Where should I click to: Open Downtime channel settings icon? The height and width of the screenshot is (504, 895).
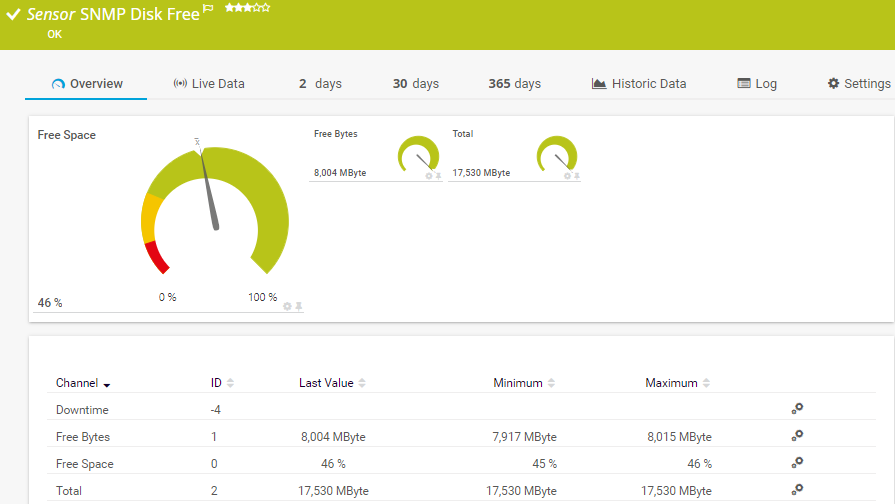pyautogui.click(x=797, y=408)
